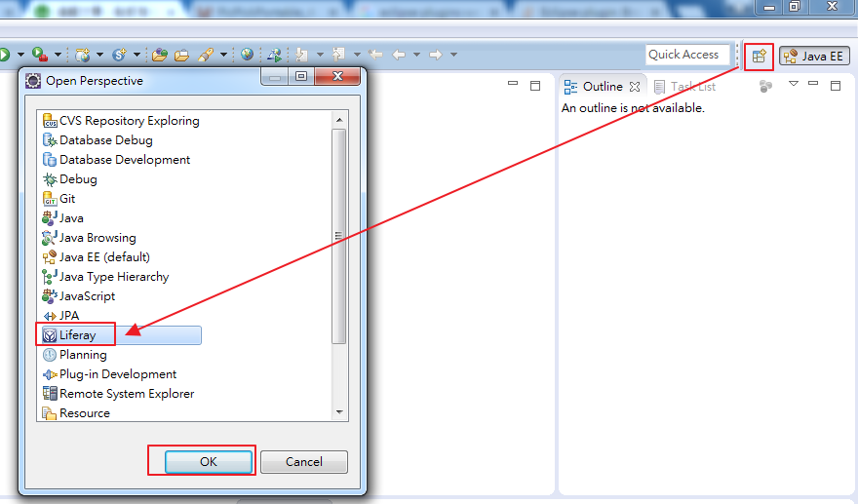This screenshot has height=504, width=858.
Task: Click OK in Open Perspective dialog
Action: pyautogui.click(x=209, y=462)
